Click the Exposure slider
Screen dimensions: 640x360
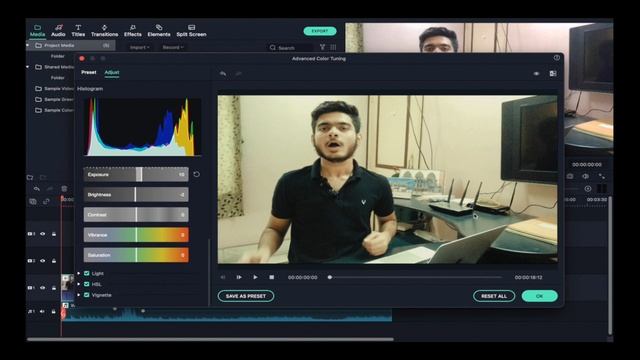[136, 174]
